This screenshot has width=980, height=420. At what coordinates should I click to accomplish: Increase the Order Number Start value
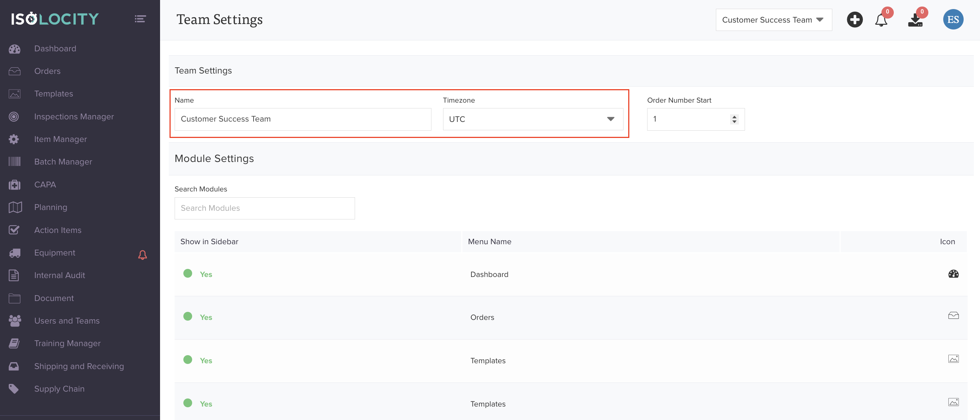(x=734, y=116)
